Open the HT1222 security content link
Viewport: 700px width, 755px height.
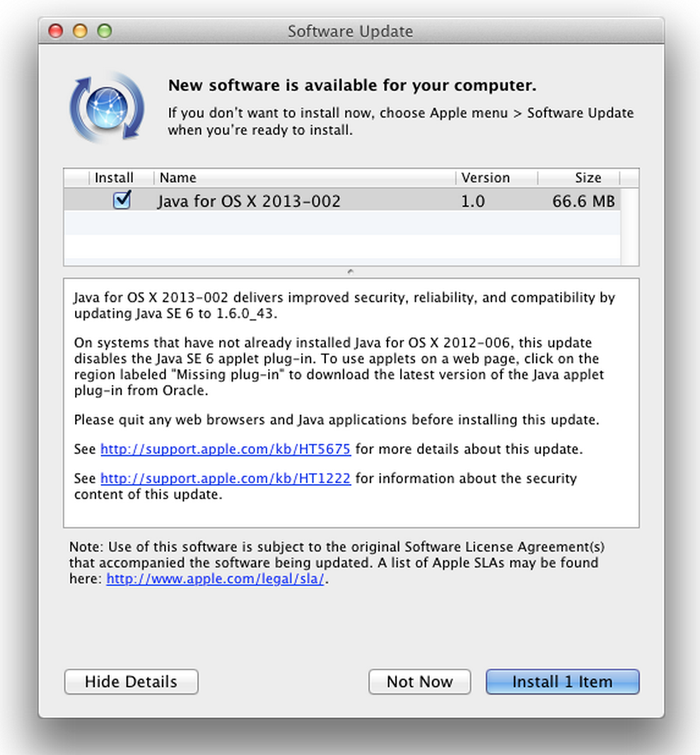(x=226, y=479)
